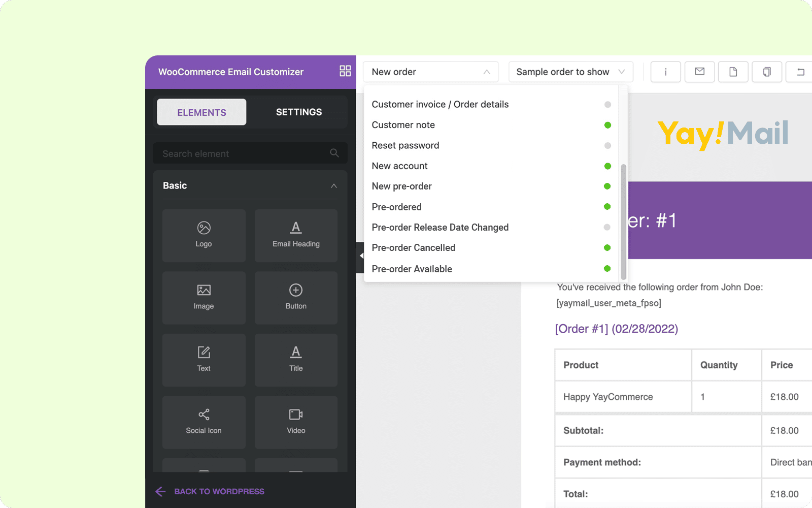
Task: Collapse the Basic elements section
Action: [333, 186]
